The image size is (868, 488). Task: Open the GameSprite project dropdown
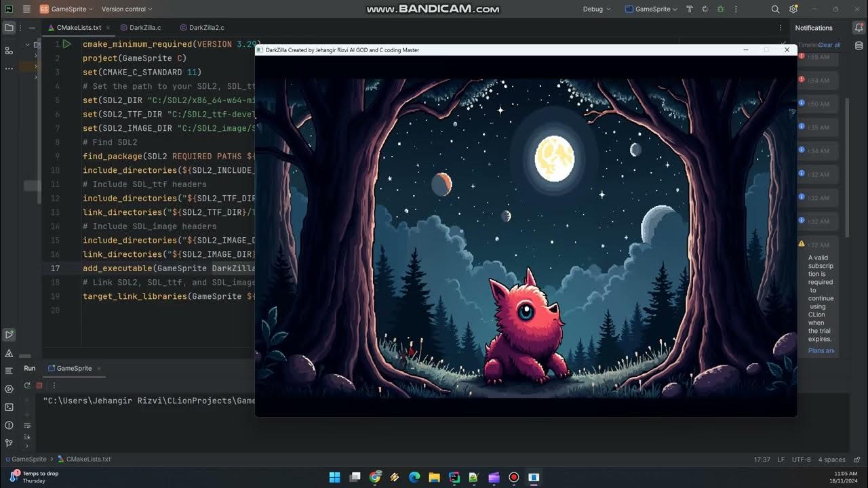66,9
